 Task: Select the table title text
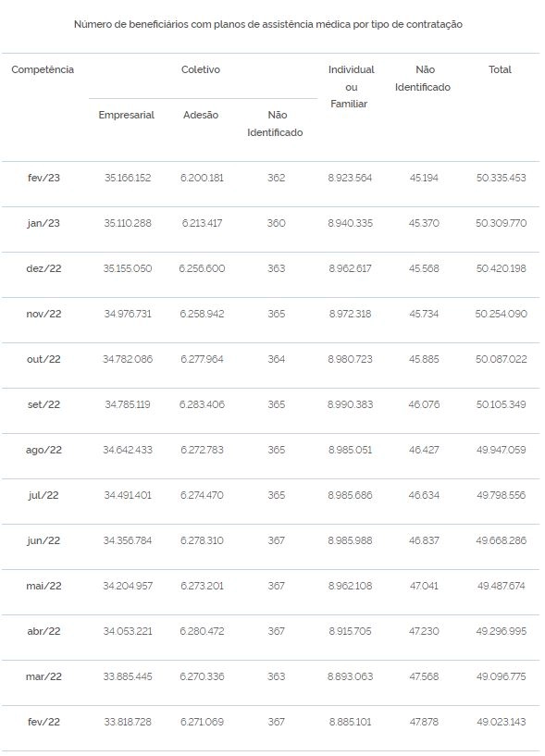click(268, 24)
